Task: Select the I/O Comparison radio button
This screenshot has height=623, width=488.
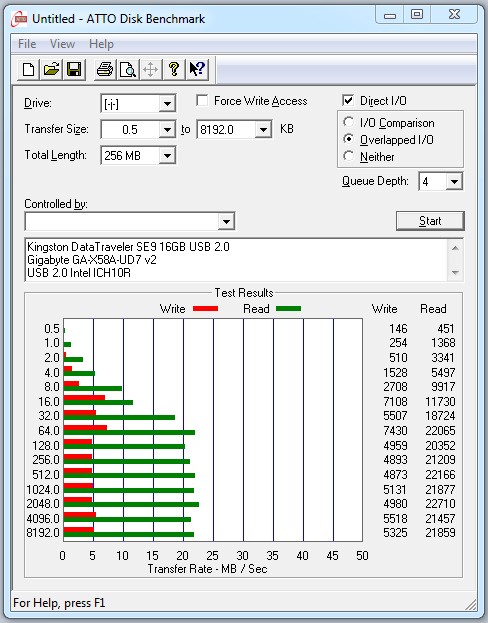Action: click(x=349, y=122)
